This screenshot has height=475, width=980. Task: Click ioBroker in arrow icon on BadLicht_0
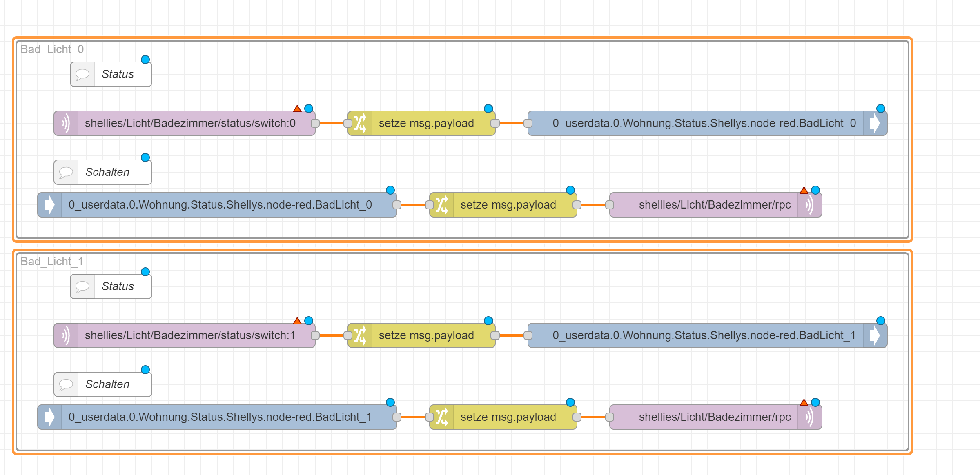[49, 205]
